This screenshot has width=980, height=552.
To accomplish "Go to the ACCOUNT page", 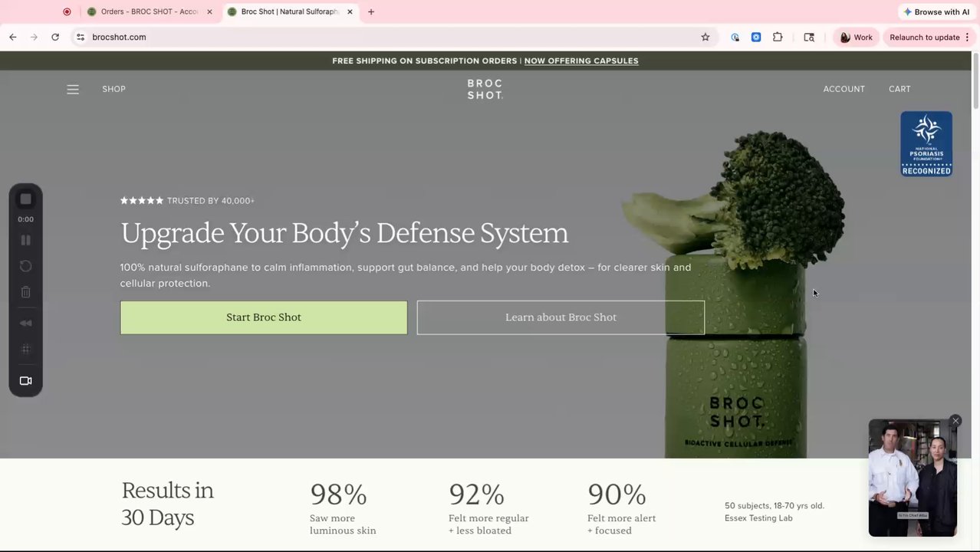I will [x=844, y=89].
